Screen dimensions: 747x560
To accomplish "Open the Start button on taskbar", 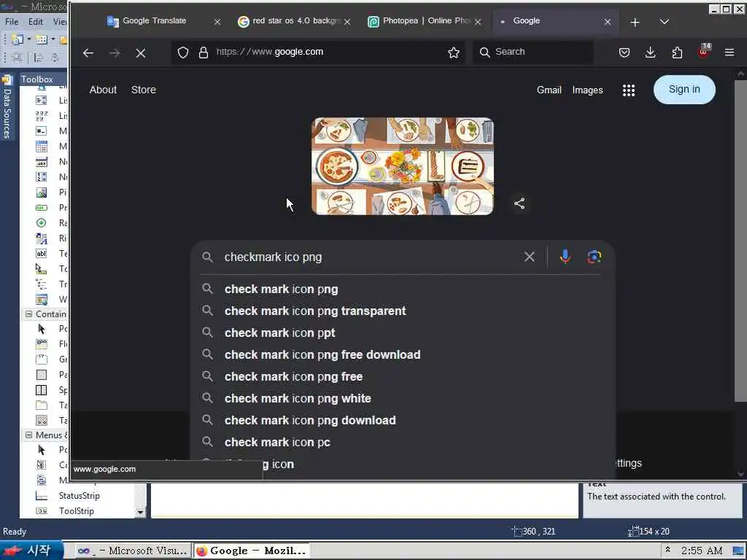I will click(x=31, y=551).
